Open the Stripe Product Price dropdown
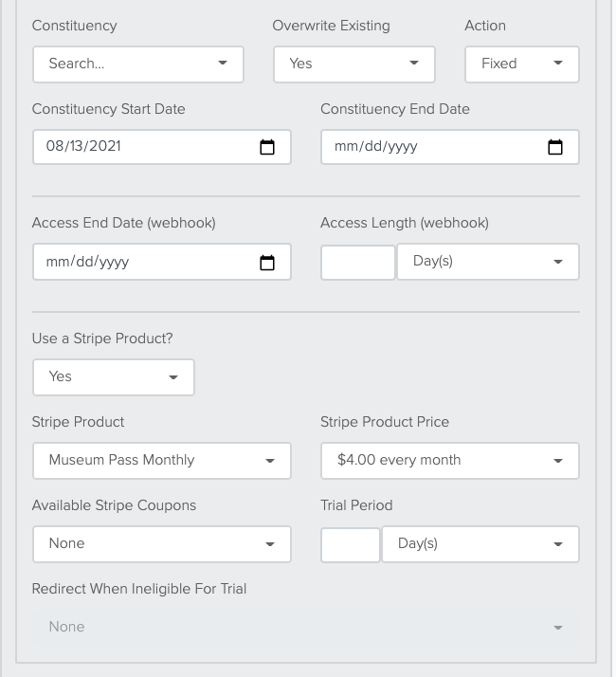This screenshot has height=677, width=616. [x=450, y=461]
